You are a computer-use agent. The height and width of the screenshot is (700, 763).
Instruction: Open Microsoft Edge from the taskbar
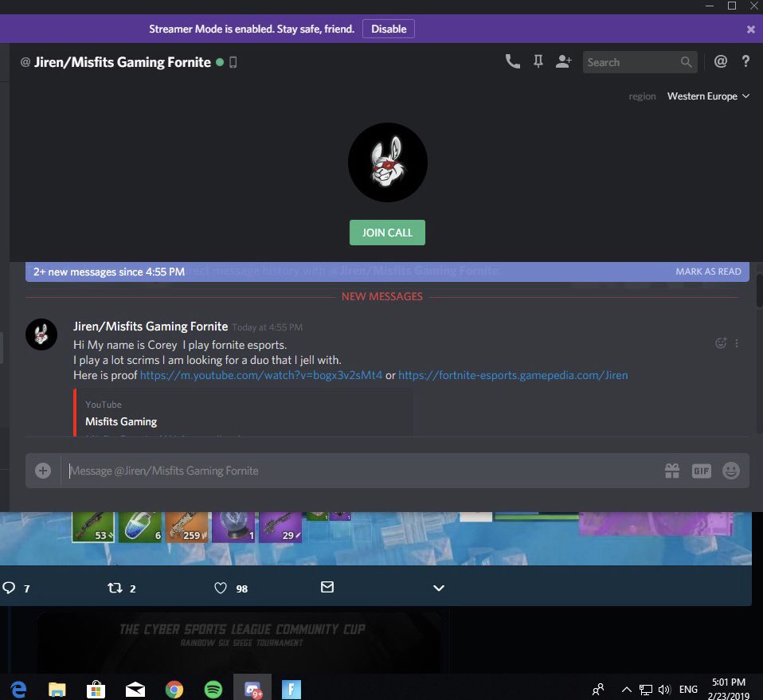[18, 689]
